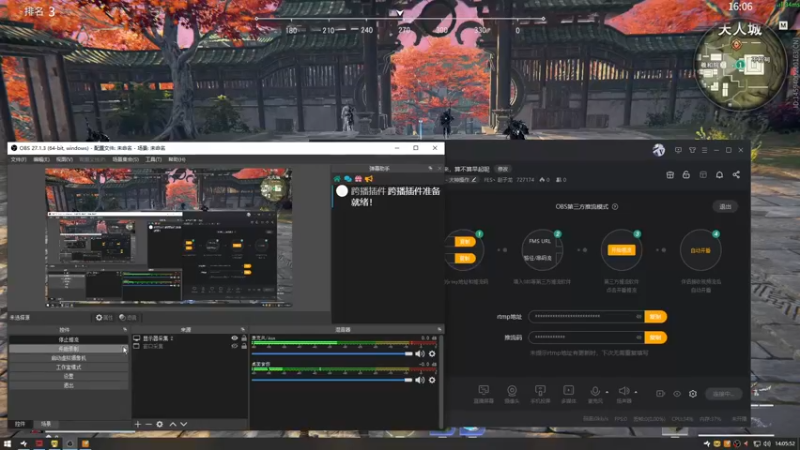The height and width of the screenshot is (450, 800).
Task: Copy the rtmp address with orange button
Action: coord(656,317)
